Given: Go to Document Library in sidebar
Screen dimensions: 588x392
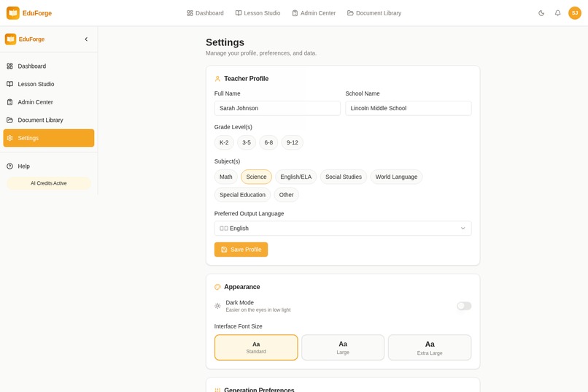Looking at the screenshot, I should (x=49, y=120).
